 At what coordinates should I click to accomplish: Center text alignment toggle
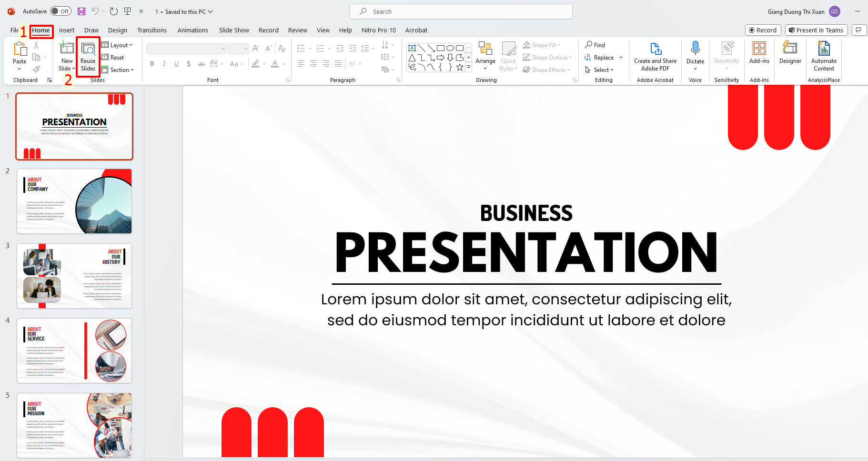(313, 64)
